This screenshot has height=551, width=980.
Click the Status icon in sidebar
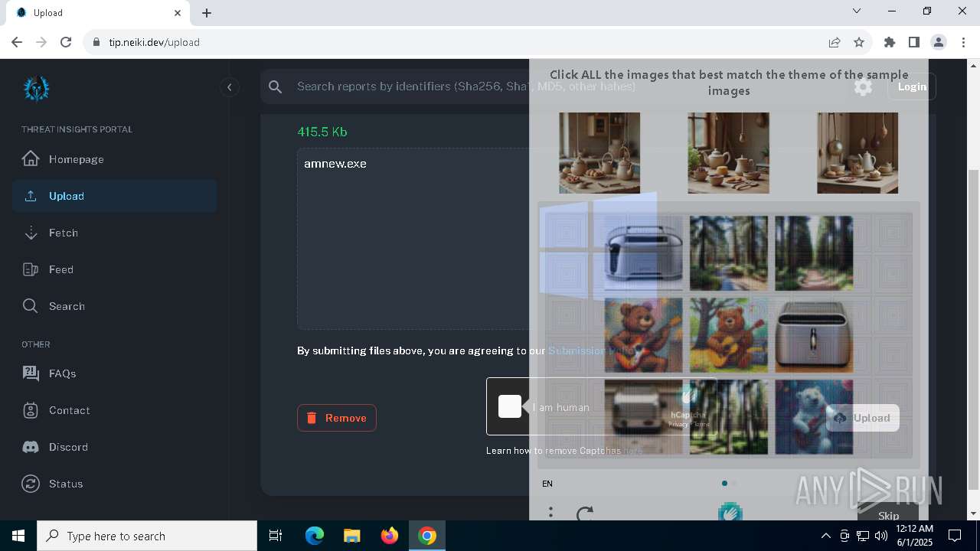[31, 484]
